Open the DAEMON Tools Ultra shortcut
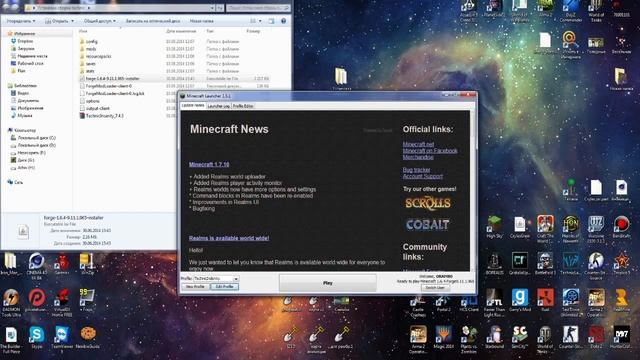 click(11, 302)
